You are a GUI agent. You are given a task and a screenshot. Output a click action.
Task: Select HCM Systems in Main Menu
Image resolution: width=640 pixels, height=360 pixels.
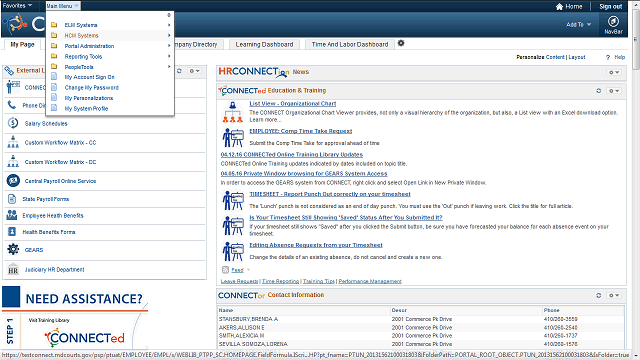(81, 36)
